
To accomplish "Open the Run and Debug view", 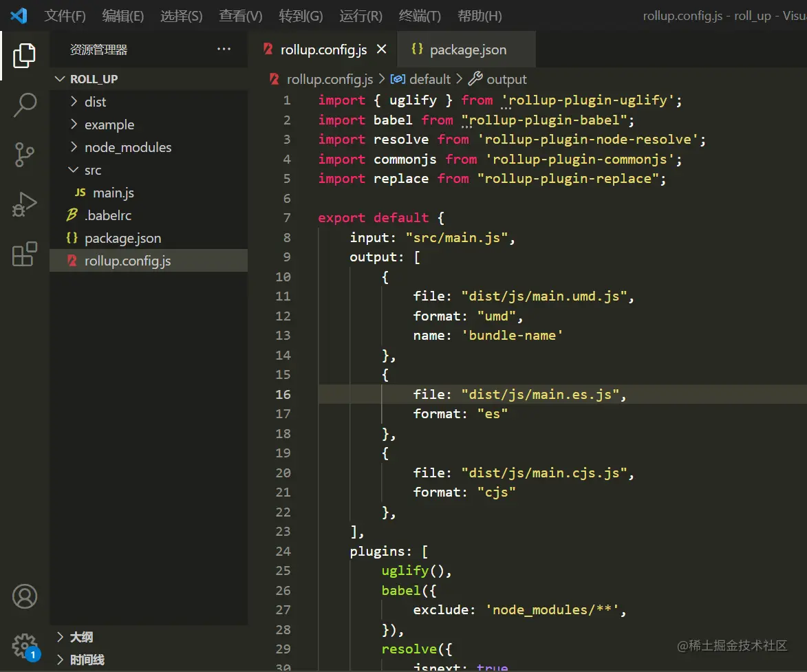I will [24, 204].
